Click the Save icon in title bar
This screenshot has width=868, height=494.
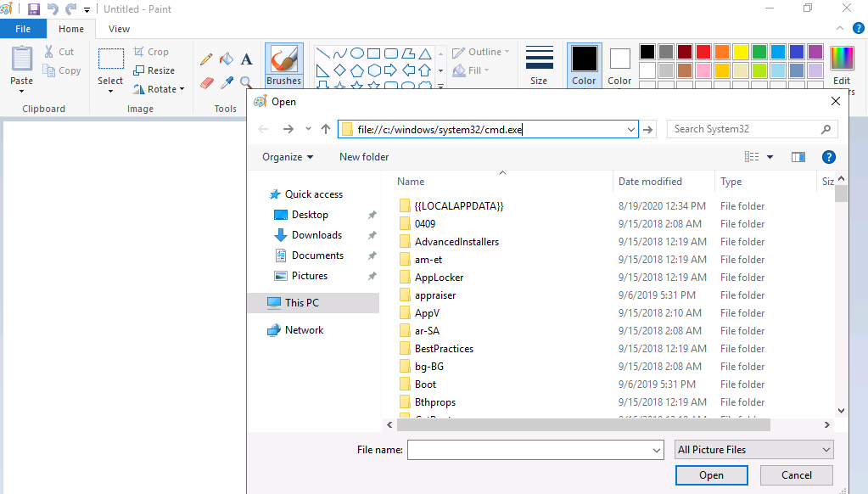pyautogui.click(x=34, y=8)
